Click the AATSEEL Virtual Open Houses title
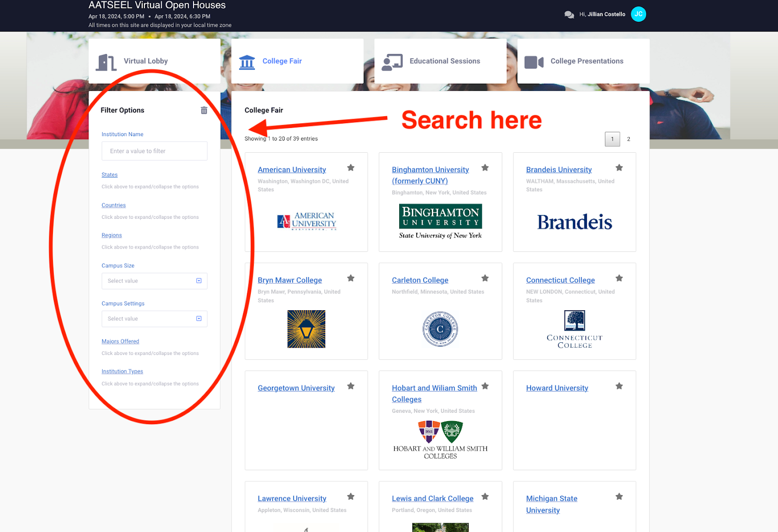Image resolution: width=778 pixels, height=532 pixels. (157, 5)
